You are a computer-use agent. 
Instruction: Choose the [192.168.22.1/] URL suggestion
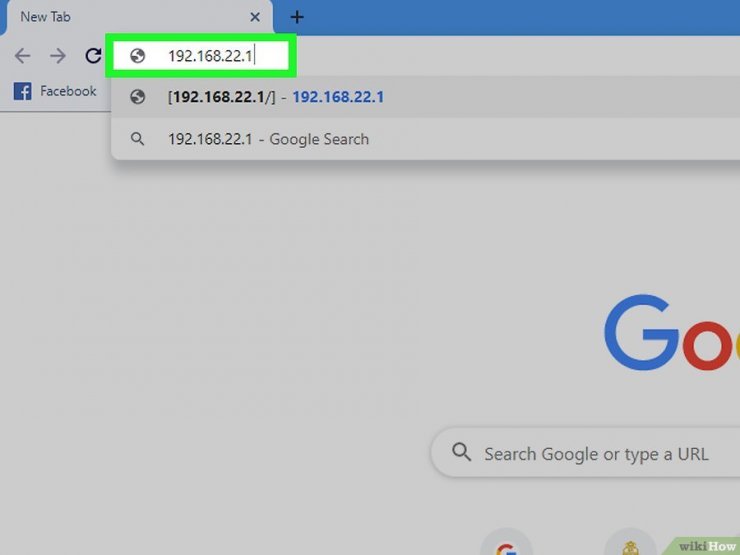pos(425,97)
